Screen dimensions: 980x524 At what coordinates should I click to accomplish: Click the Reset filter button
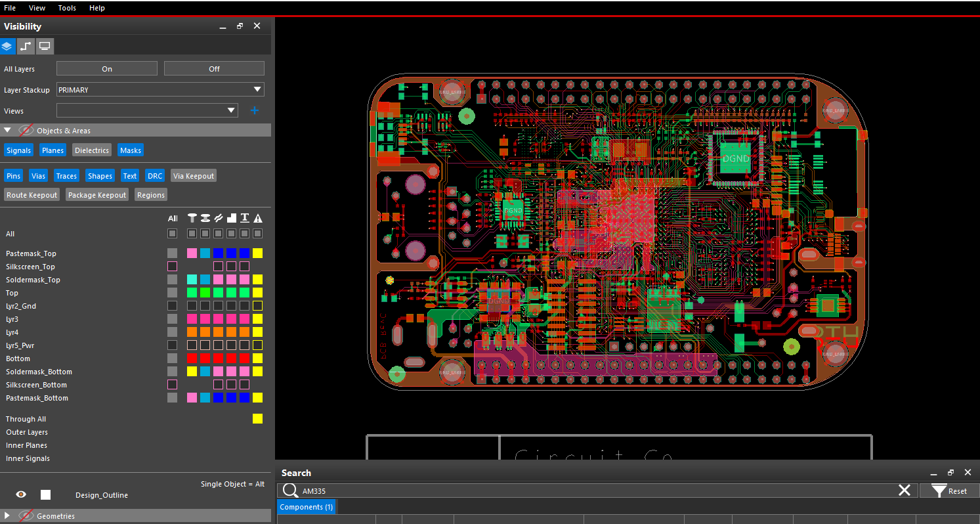coord(949,491)
